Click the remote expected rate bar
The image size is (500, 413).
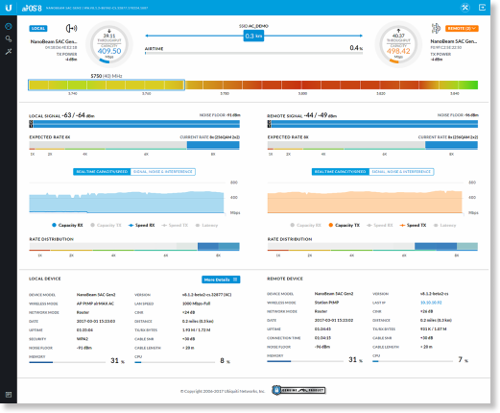373,145
